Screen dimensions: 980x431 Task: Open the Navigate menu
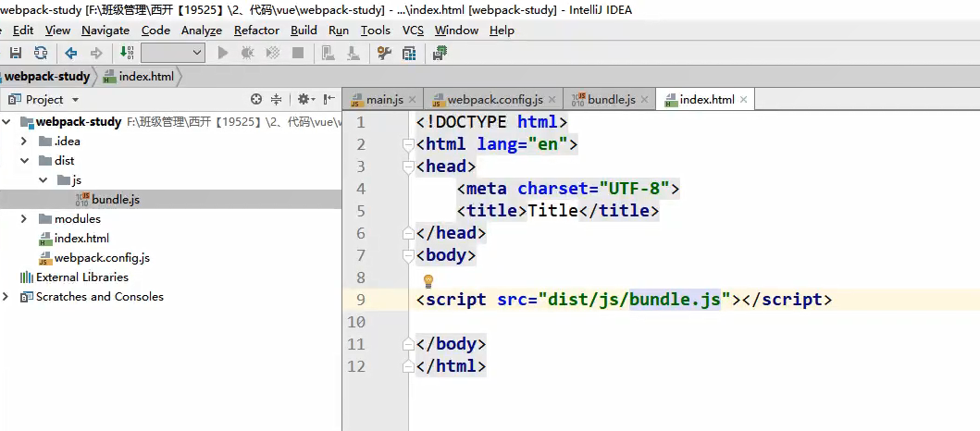[x=105, y=30]
